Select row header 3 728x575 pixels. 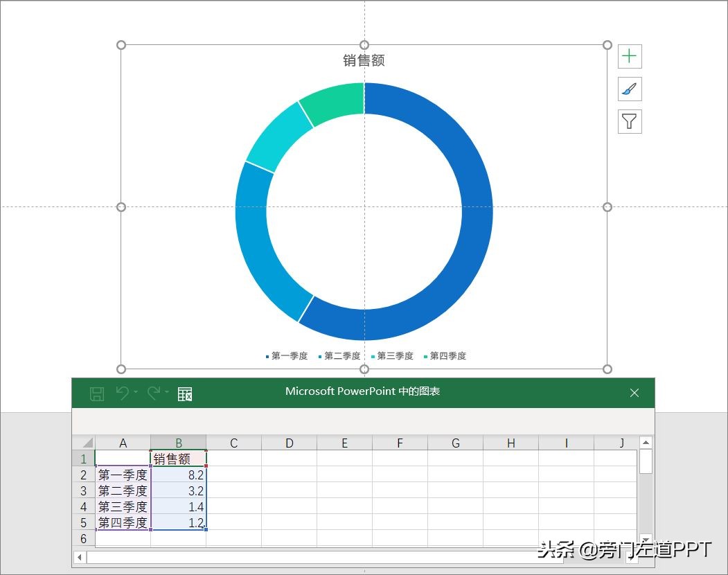point(82,490)
